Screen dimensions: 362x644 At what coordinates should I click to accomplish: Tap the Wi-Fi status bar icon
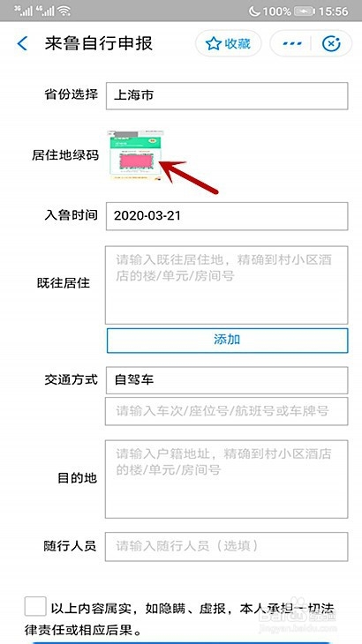(64, 11)
